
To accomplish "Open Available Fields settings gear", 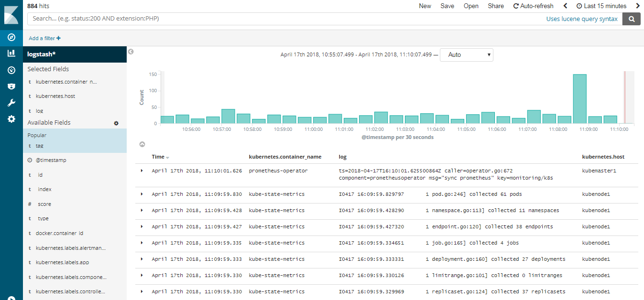I will tap(116, 123).
